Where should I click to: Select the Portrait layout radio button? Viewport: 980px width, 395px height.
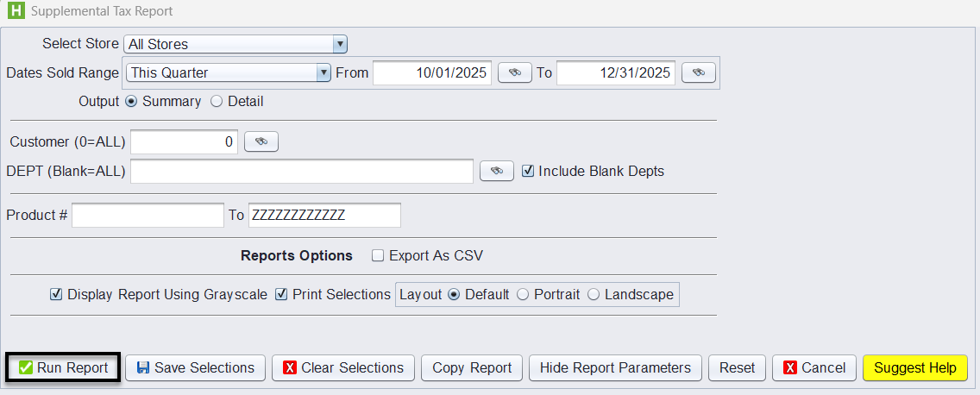[x=523, y=295]
